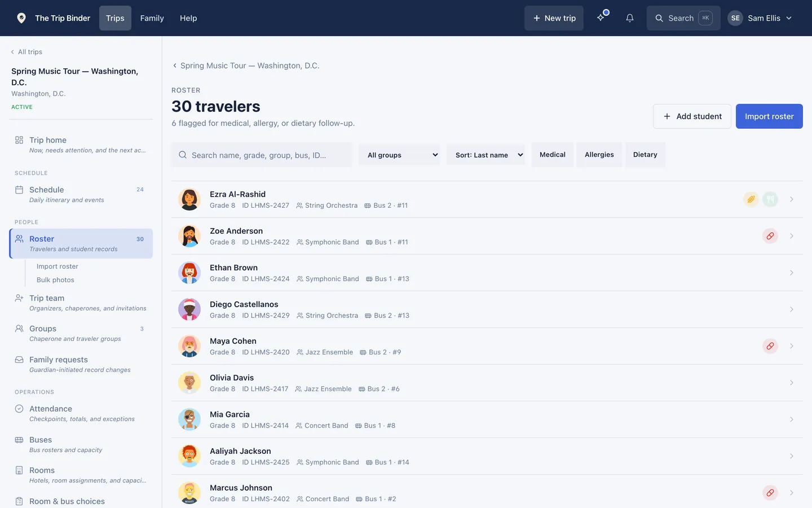Image resolution: width=812 pixels, height=508 pixels.
Task: Open the Family nav tab
Action: (x=152, y=18)
